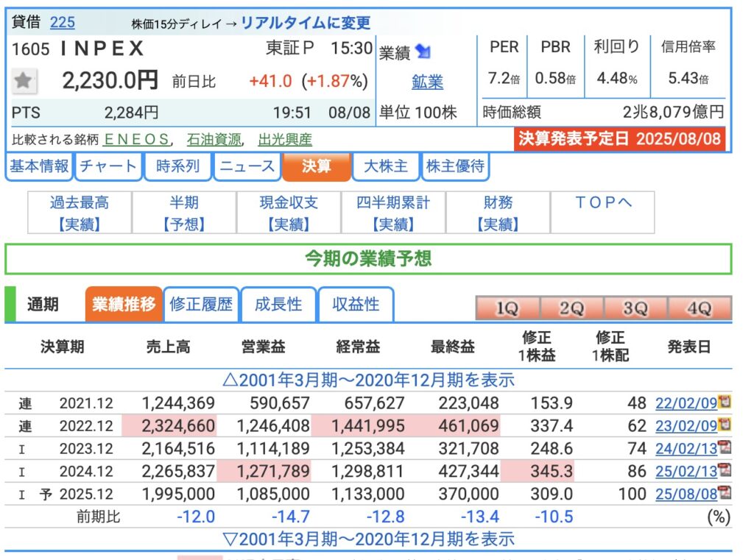754x560 pixels.
Task: Jump to 現金収支【実績】 section
Action: coord(289,213)
